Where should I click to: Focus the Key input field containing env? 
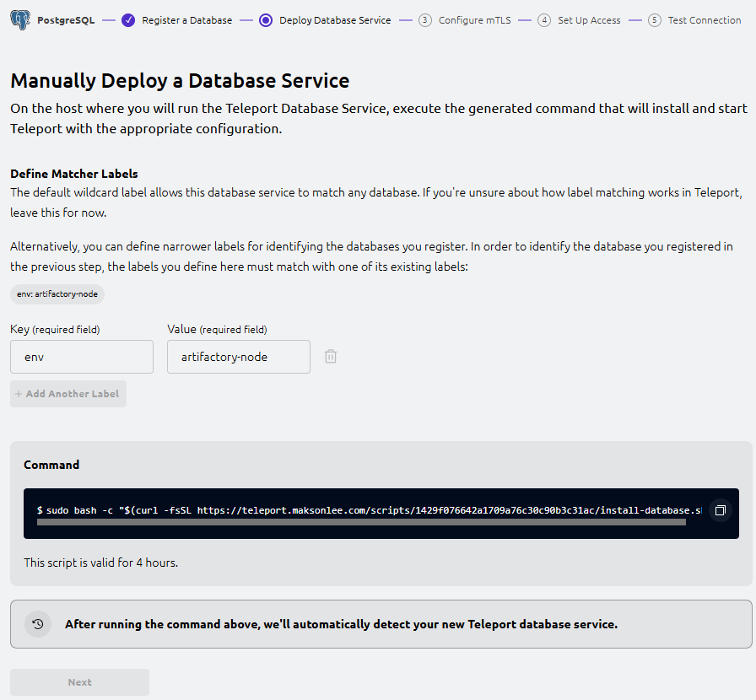click(82, 357)
